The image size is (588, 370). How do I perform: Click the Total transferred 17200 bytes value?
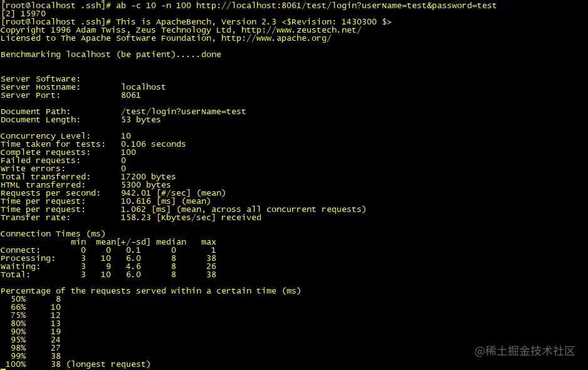pyautogui.click(x=148, y=177)
